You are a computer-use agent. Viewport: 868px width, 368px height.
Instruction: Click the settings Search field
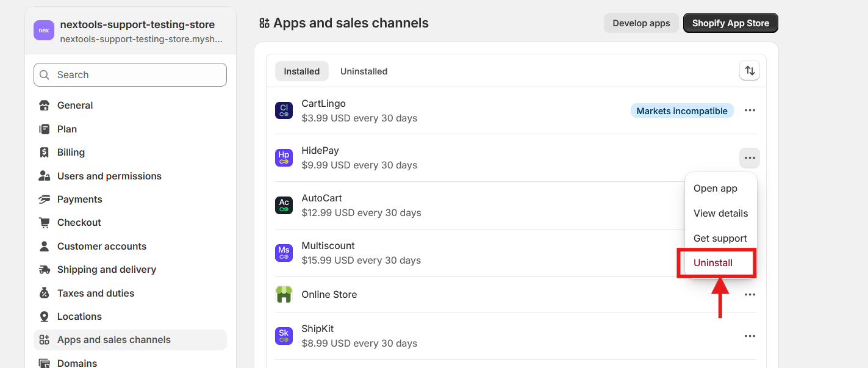coord(131,75)
